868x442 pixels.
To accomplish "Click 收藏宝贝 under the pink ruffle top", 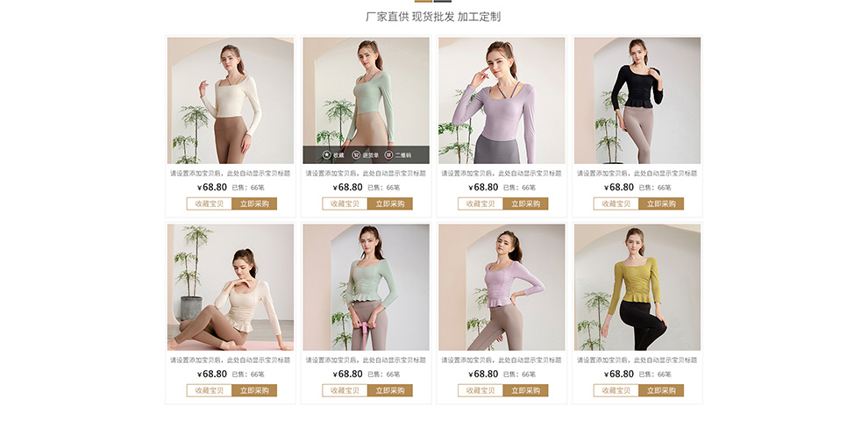I will coord(480,390).
